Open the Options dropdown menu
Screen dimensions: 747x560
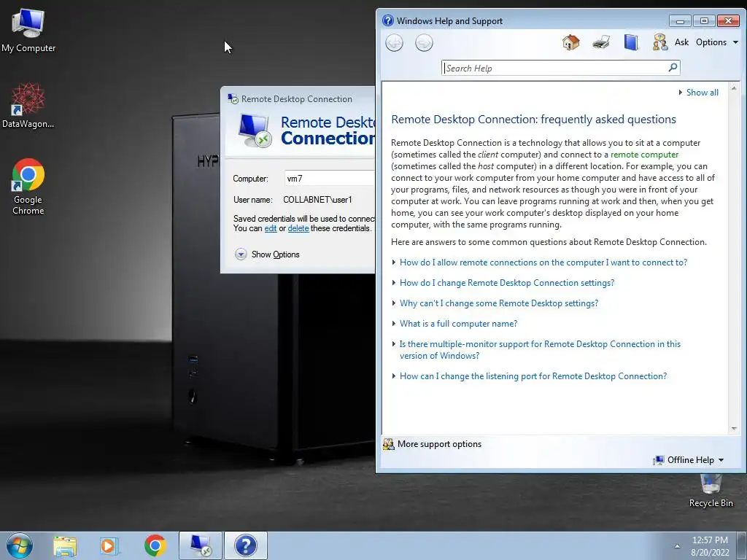(717, 42)
